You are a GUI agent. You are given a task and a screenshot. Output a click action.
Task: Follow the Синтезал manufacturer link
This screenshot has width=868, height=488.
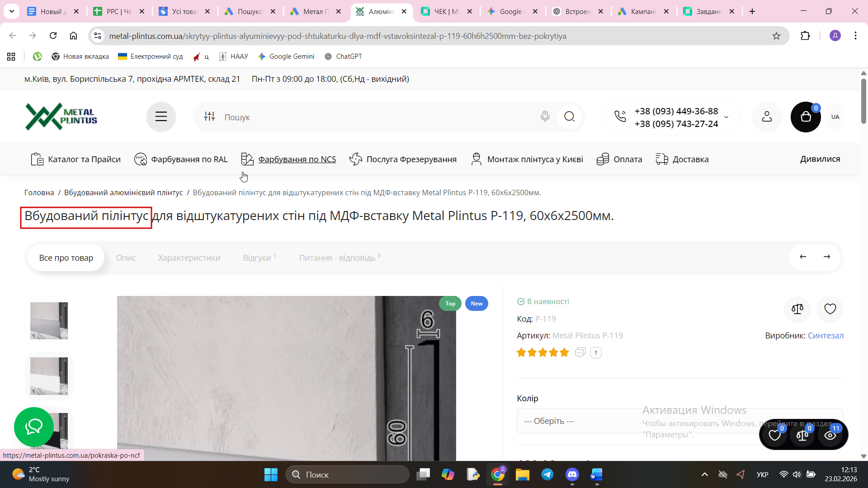(826, 335)
